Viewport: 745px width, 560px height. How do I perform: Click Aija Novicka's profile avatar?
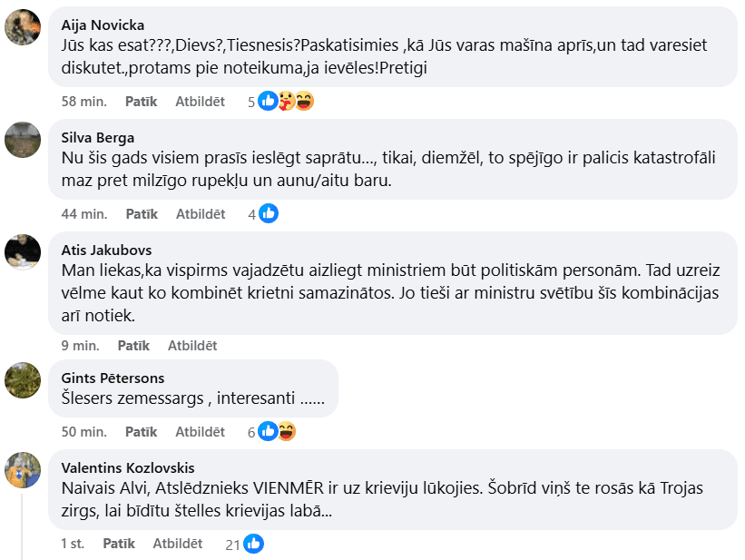click(x=23, y=27)
